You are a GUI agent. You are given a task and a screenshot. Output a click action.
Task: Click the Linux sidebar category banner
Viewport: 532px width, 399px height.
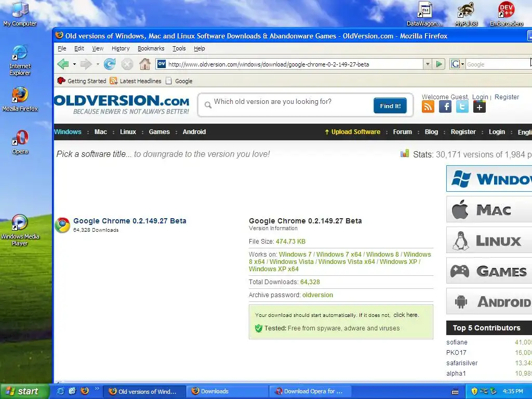(489, 240)
